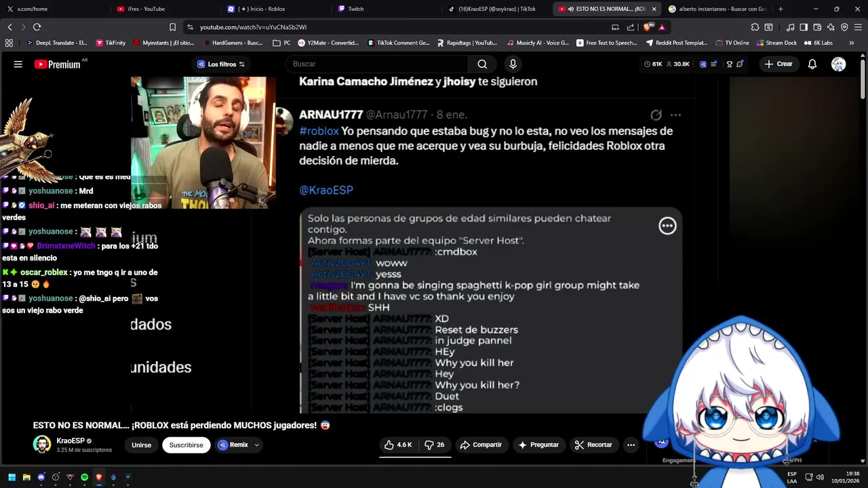Open Spotify from taskbar
The height and width of the screenshot is (488, 868).
point(84,477)
